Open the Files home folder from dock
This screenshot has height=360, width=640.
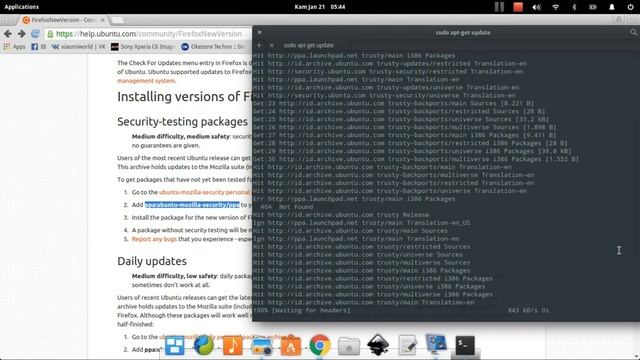tap(349, 346)
